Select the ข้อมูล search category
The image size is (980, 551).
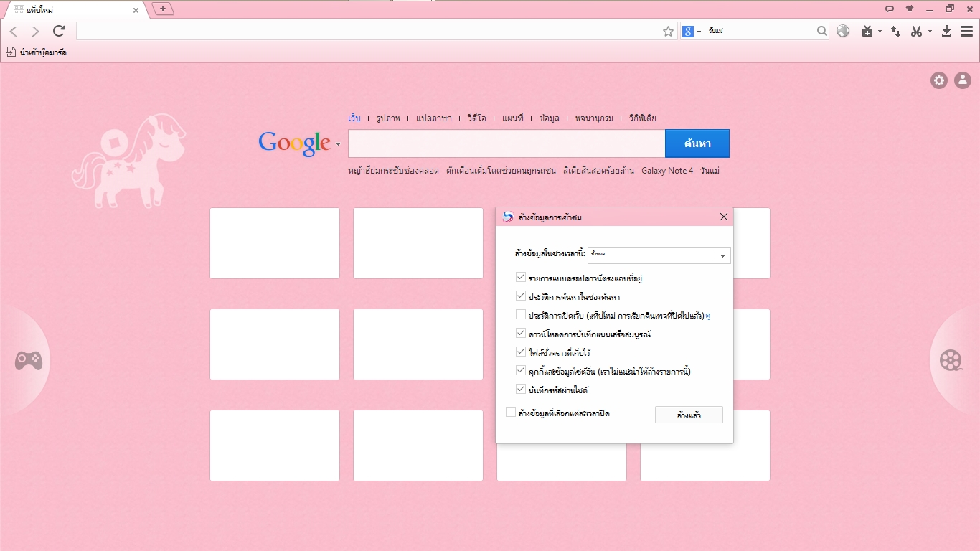coord(550,118)
